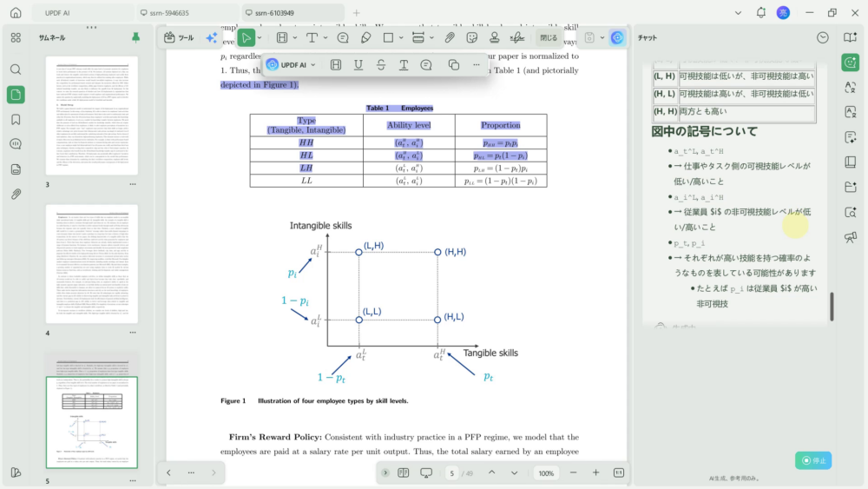Expand the highlight tool dropdown arrow

coord(294,37)
